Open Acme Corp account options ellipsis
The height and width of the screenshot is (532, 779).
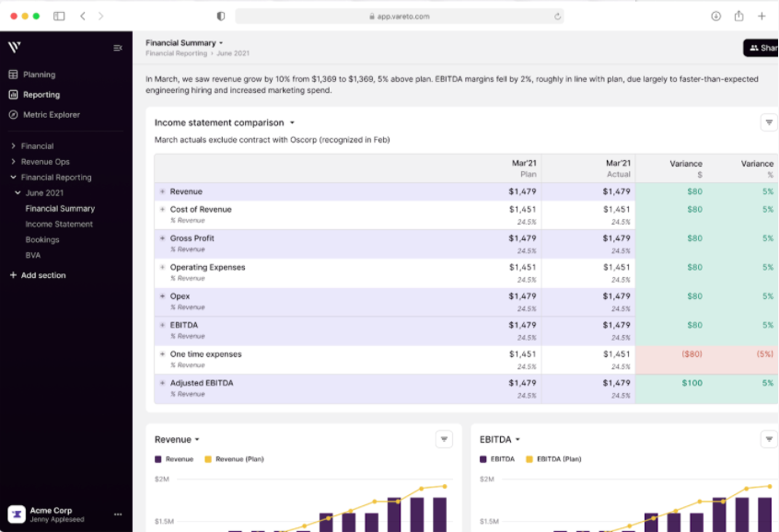click(118, 515)
